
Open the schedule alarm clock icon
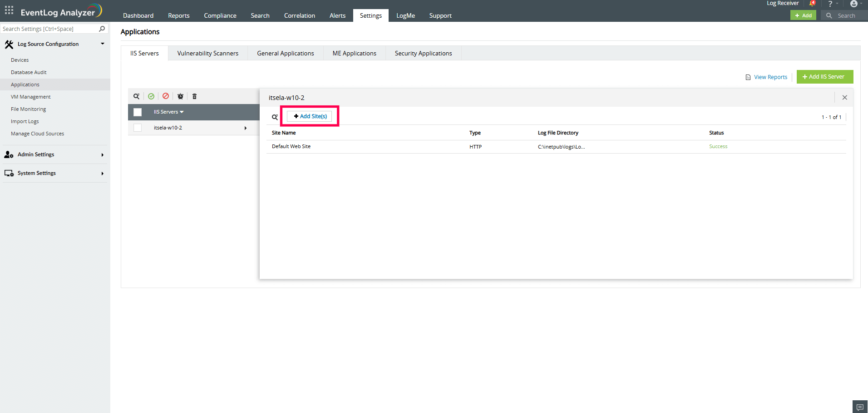coord(180,96)
